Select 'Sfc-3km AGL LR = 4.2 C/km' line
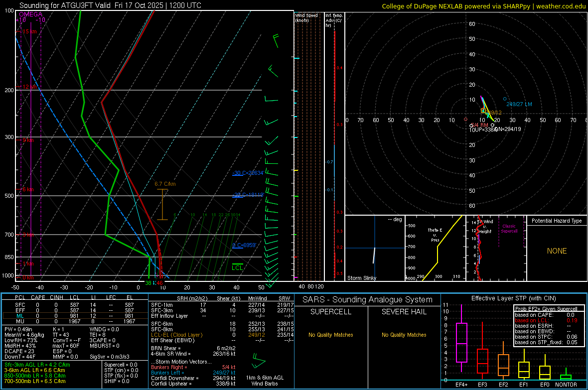 pos(37,365)
